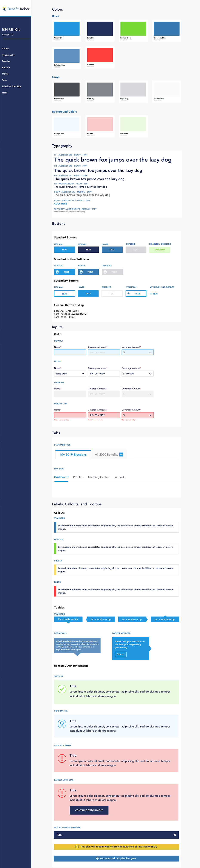Open Icons in the sidebar

(x=5, y=93)
